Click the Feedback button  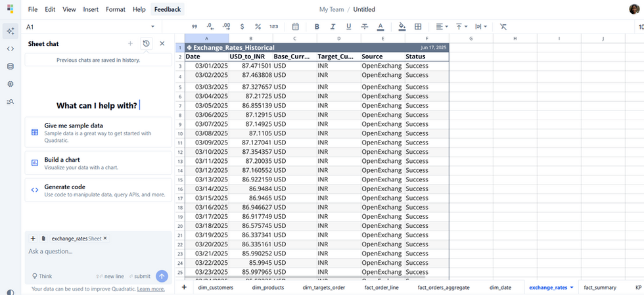coord(168,9)
